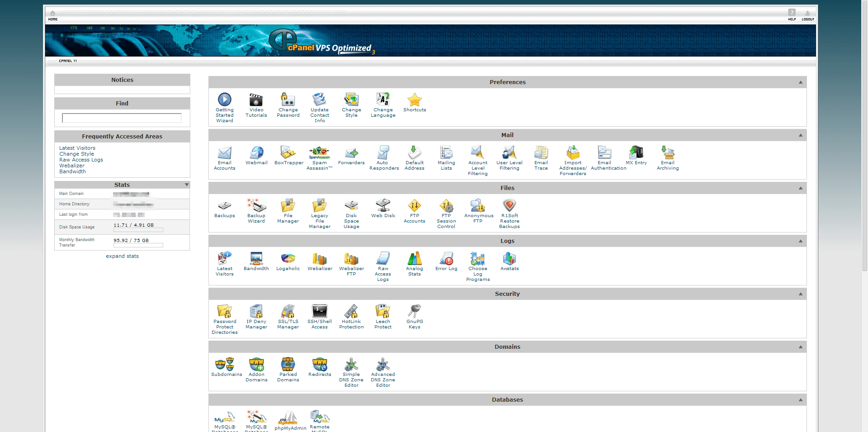
Task: Open R1Soft Restore Backups
Action: coord(509,205)
